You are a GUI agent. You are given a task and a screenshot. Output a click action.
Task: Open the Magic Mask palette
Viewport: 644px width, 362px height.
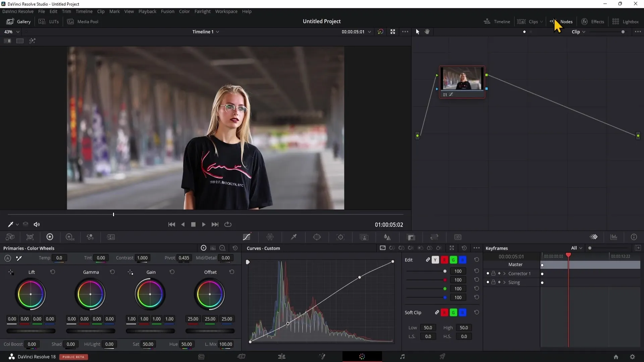point(364,237)
